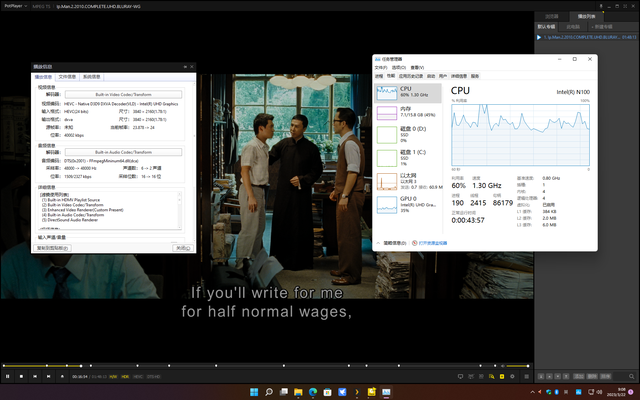Screen dimensions: 640x400
Task: Open Task Manager View menu
Action: click(417, 67)
